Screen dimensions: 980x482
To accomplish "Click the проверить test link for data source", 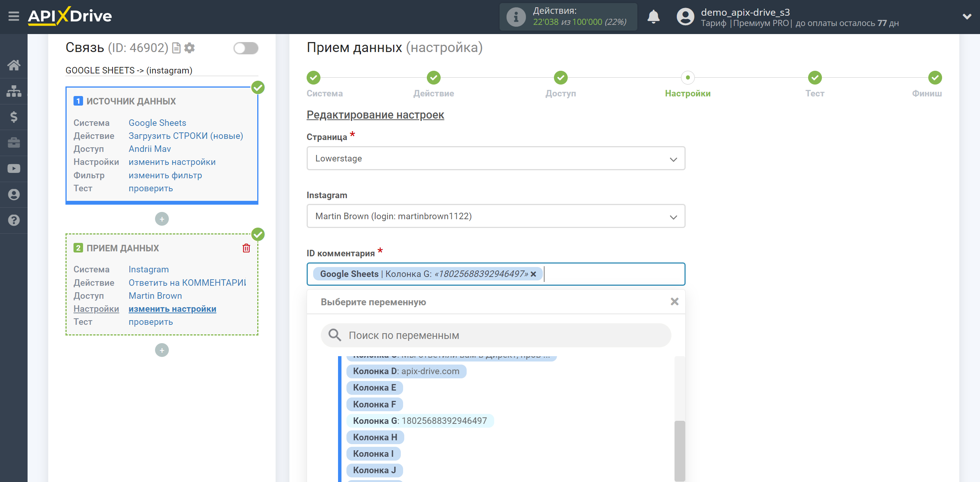I will [150, 189].
